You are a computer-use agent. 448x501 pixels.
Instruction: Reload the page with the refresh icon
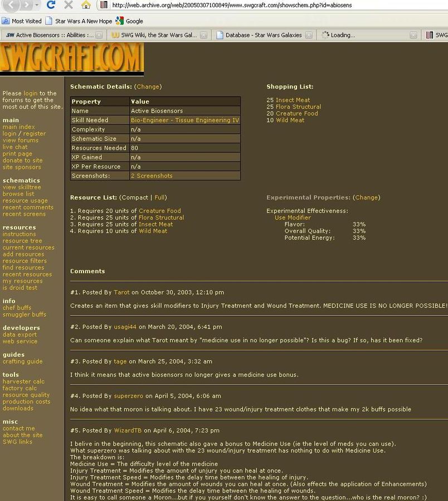(x=51, y=5)
